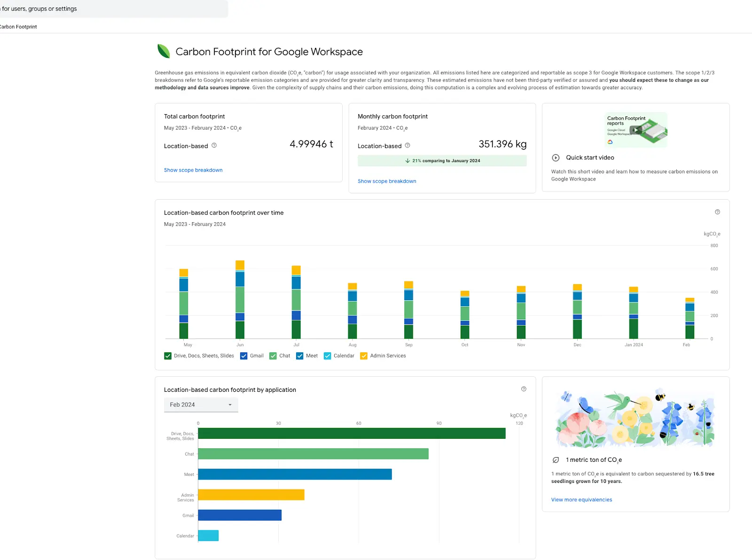Click the green leaf Carbon Footprint logo

point(164,51)
